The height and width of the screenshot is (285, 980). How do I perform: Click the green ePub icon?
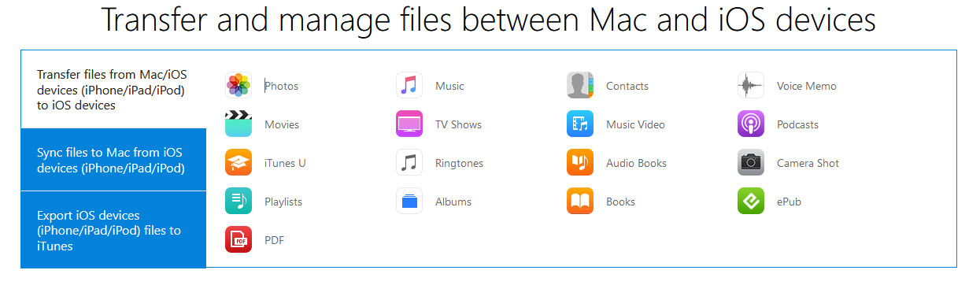(751, 202)
